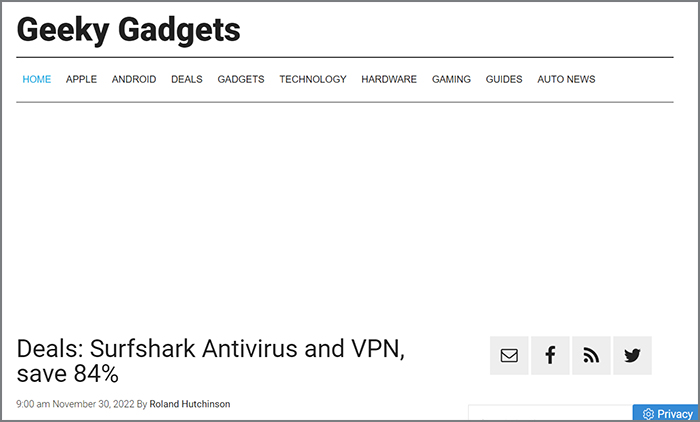Go to the GAMING category

[451, 79]
